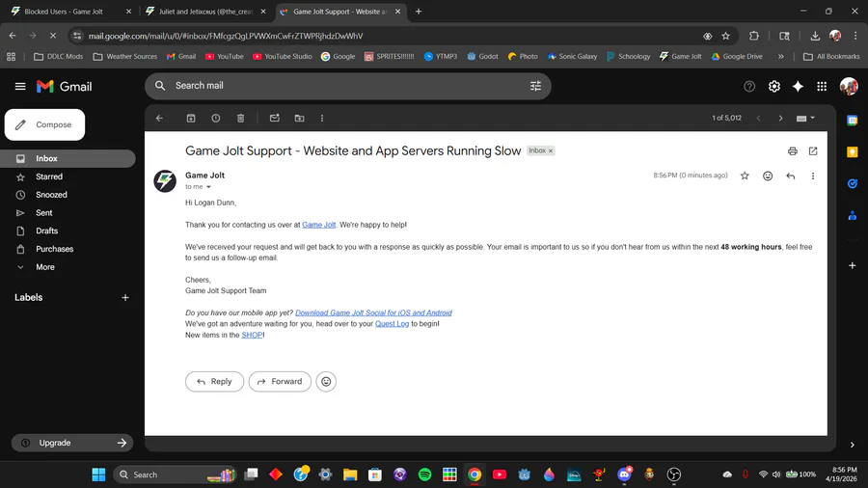Open more actions in email toolbar
This screenshot has height=488, width=868.
click(x=322, y=118)
